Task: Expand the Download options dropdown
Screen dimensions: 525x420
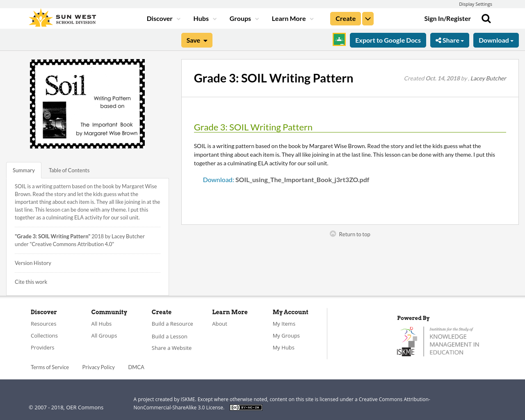Action: 496,40
